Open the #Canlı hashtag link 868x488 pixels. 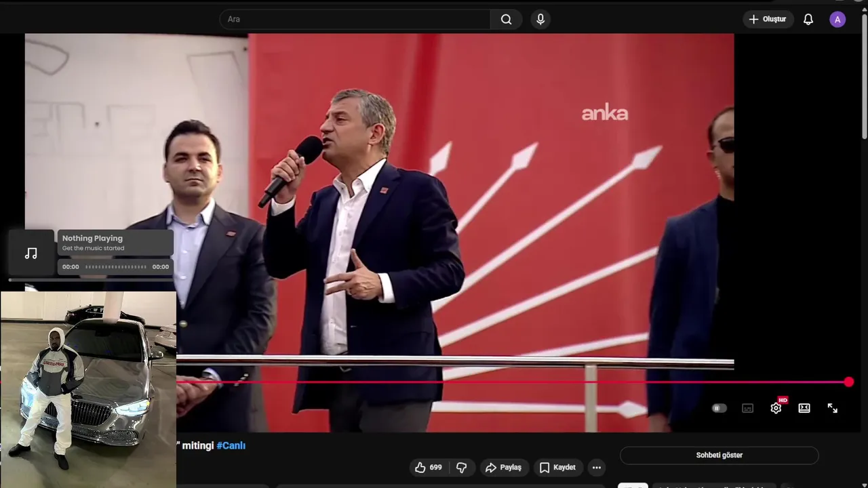[x=231, y=445]
